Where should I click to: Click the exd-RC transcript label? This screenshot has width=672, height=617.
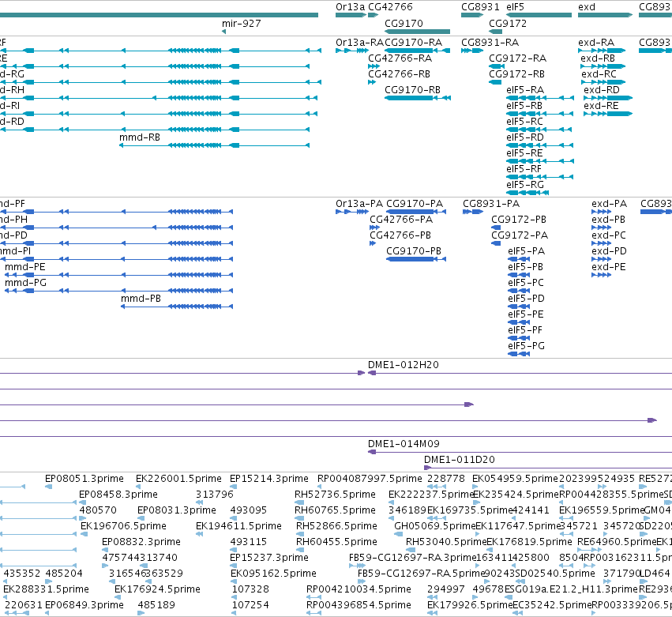point(599,74)
